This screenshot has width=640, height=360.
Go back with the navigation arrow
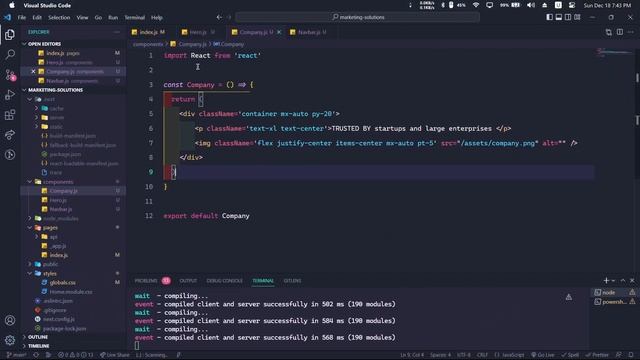[x=219, y=17]
